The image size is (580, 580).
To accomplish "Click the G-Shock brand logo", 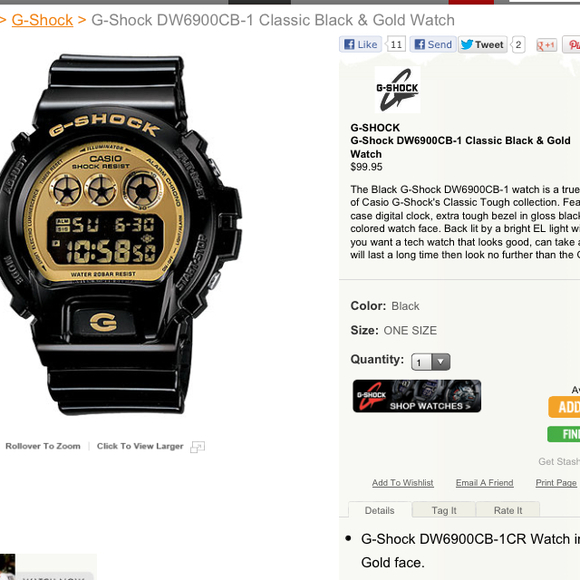I will [397, 90].
